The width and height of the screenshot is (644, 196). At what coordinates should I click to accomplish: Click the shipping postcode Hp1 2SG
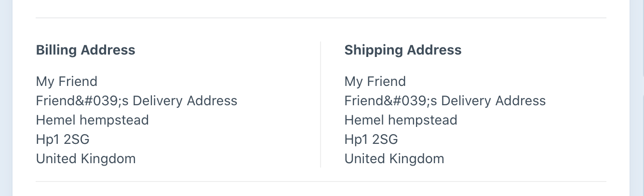click(x=371, y=139)
